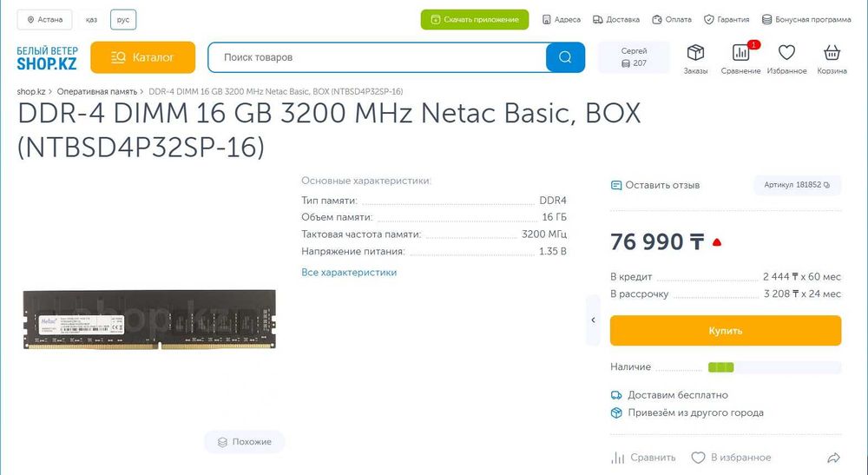Click the green availability stock indicator
This screenshot has width=868, height=475.
[720, 367]
